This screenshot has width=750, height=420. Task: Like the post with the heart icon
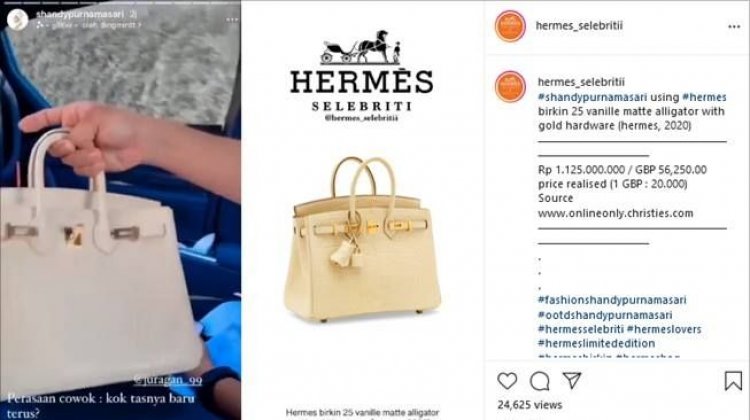pyautogui.click(x=507, y=381)
